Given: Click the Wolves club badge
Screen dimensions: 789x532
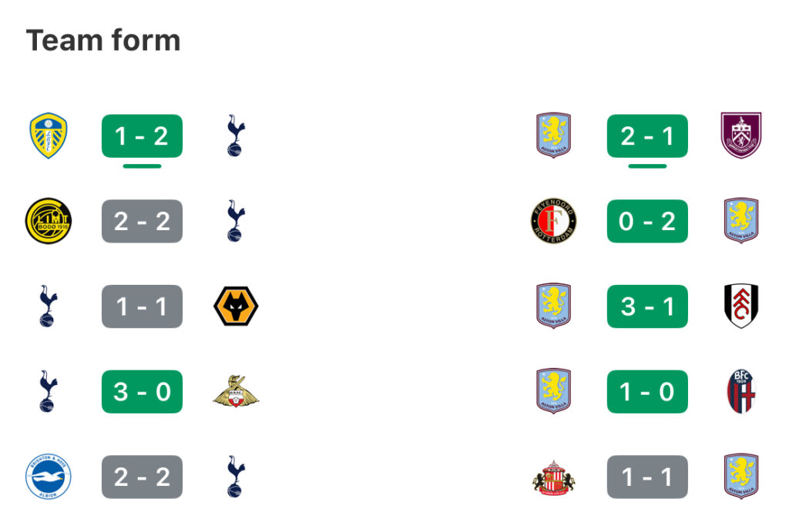Looking at the screenshot, I should coord(236,306).
